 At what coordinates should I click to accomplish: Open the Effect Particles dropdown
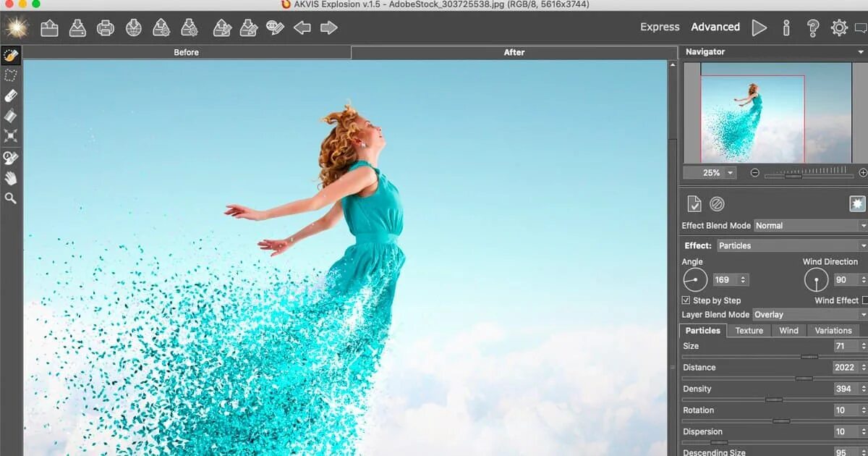point(792,245)
